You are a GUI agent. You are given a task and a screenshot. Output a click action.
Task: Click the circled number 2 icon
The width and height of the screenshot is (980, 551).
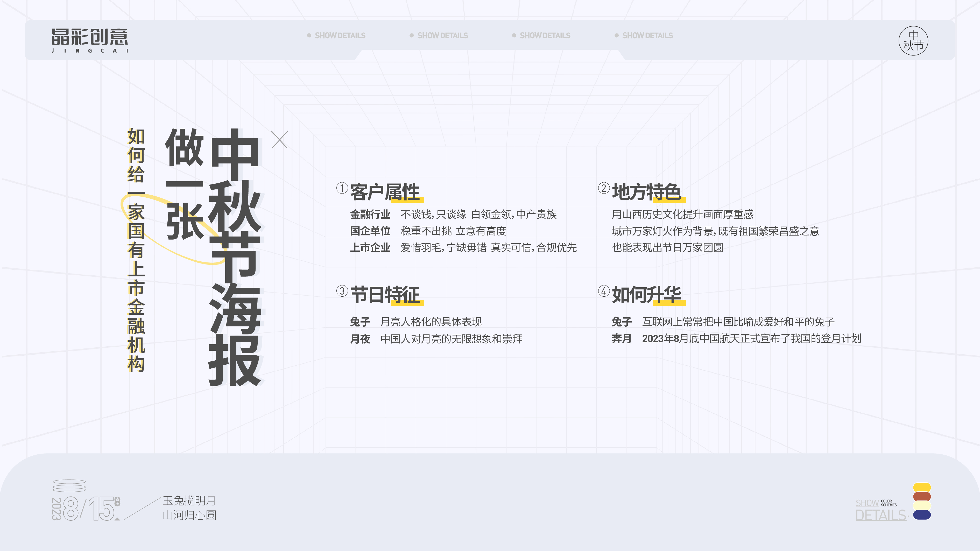point(604,188)
